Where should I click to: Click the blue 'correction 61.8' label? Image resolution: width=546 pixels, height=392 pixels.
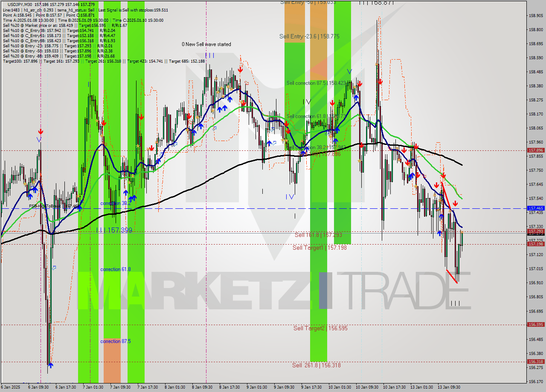click(116, 269)
